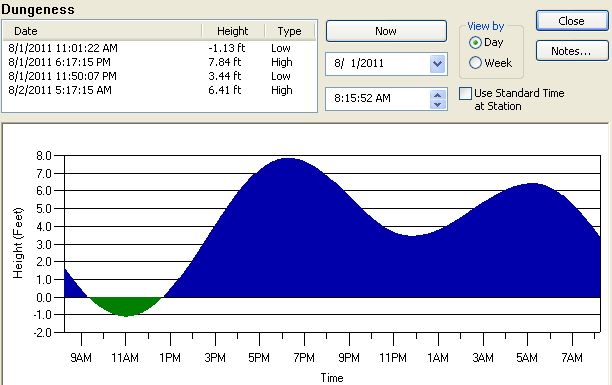The width and height of the screenshot is (612, 385).
Task: Open the date picker dropdown arrow
Action: tap(438, 63)
